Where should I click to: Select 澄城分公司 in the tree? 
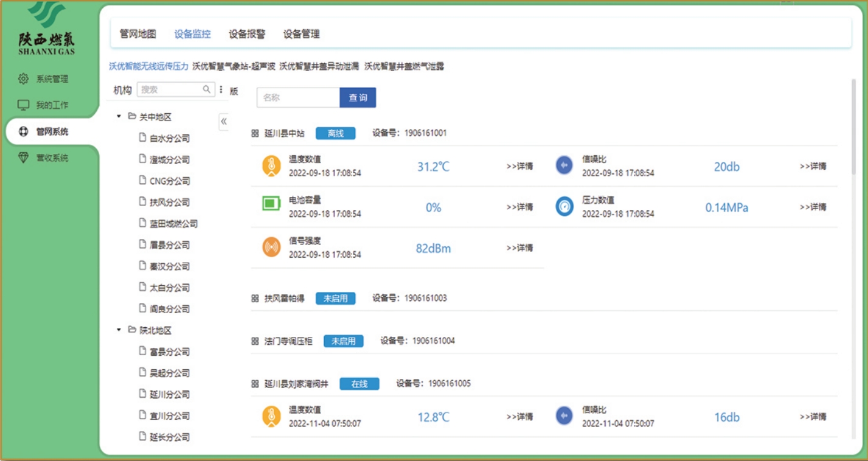[170, 160]
